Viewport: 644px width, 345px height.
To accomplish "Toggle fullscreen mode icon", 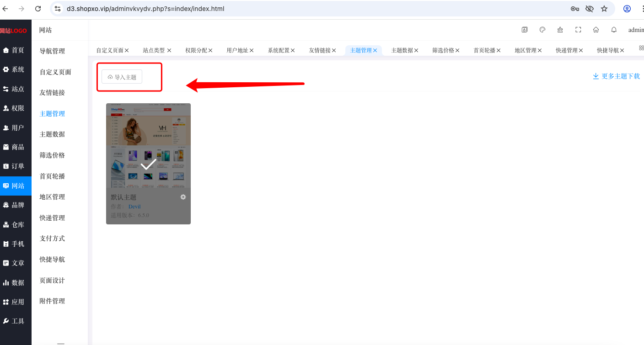I will [x=578, y=30].
